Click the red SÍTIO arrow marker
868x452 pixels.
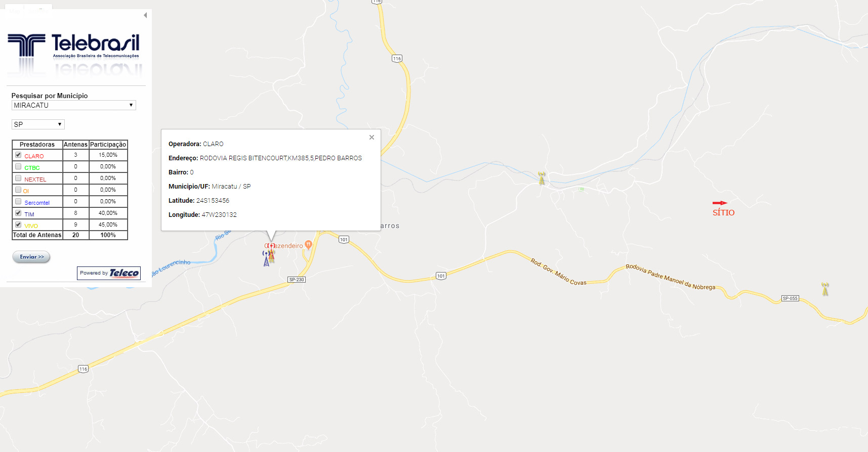coord(720,203)
